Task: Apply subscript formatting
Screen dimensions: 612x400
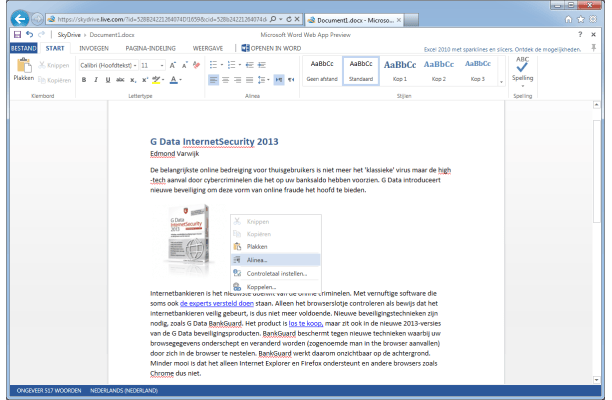Action: [x=133, y=80]
